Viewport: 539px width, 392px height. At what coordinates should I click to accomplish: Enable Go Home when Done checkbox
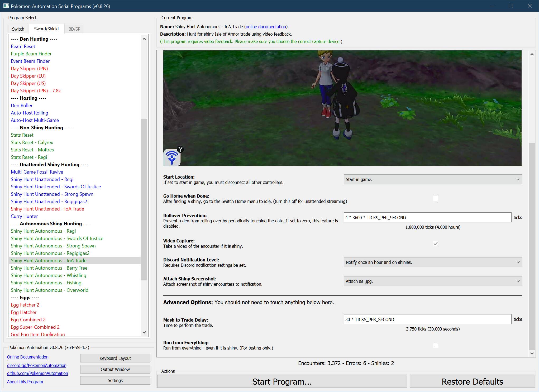point(435,199)
